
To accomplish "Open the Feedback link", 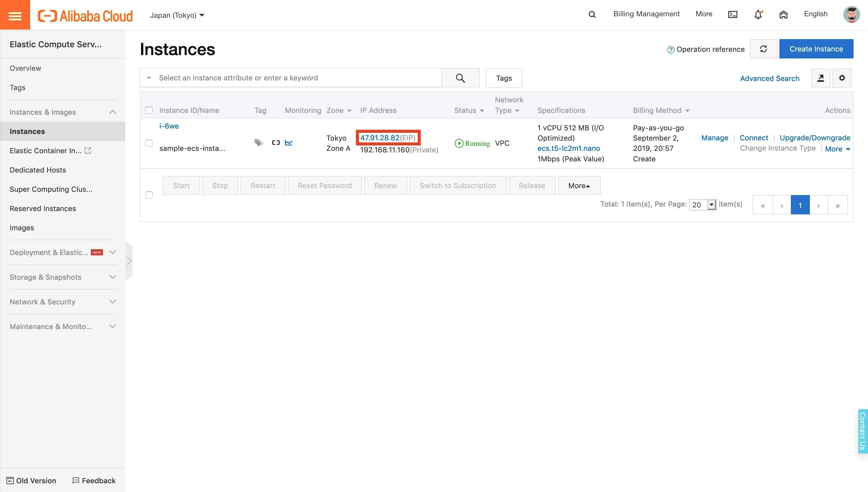I will pos(94,481).
